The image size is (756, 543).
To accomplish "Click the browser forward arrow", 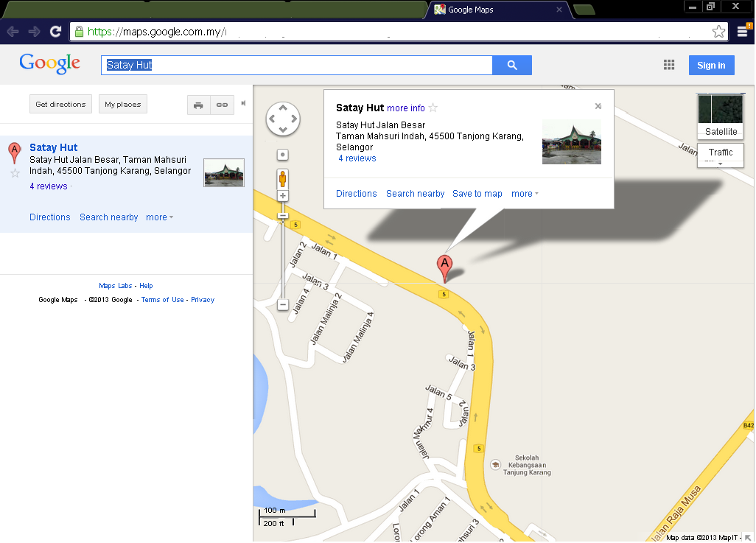I will (34, 32).
